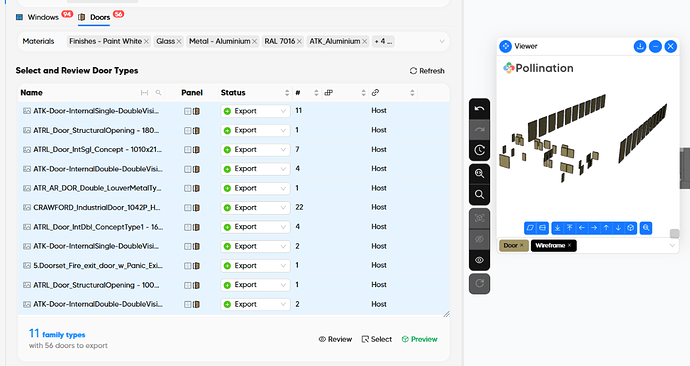Click the Name column search icon
690x366 pixels.
(x=158, y=93)
